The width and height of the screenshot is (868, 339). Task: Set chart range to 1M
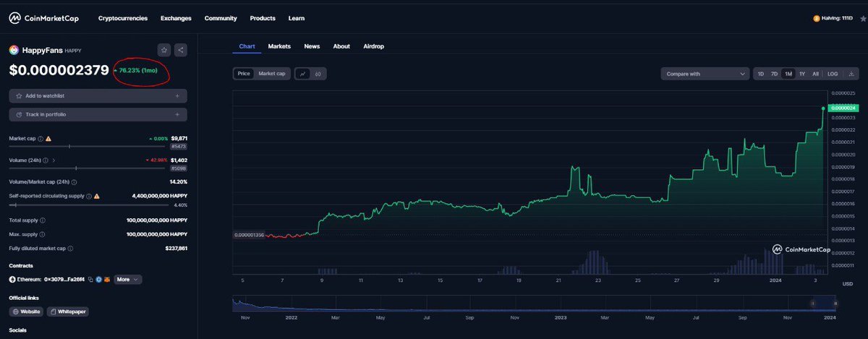point(788,74)
